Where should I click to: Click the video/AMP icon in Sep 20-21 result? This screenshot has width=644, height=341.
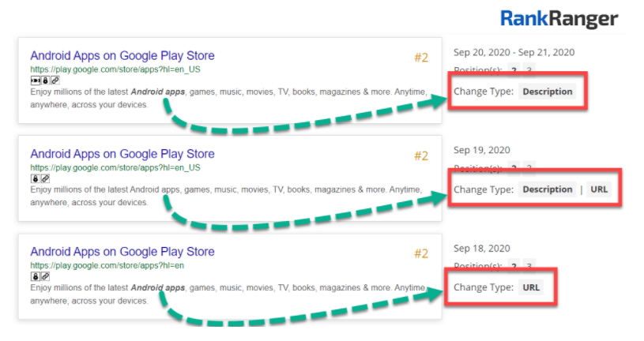click(36, 81)
